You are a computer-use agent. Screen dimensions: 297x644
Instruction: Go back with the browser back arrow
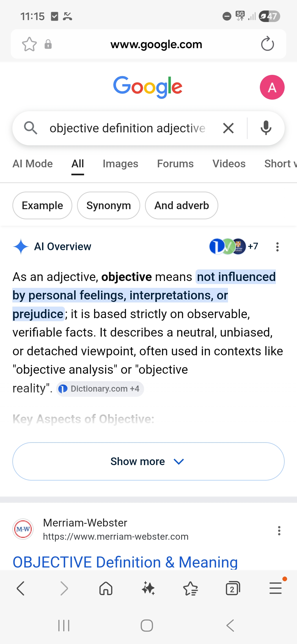click(x=21, y=588)
